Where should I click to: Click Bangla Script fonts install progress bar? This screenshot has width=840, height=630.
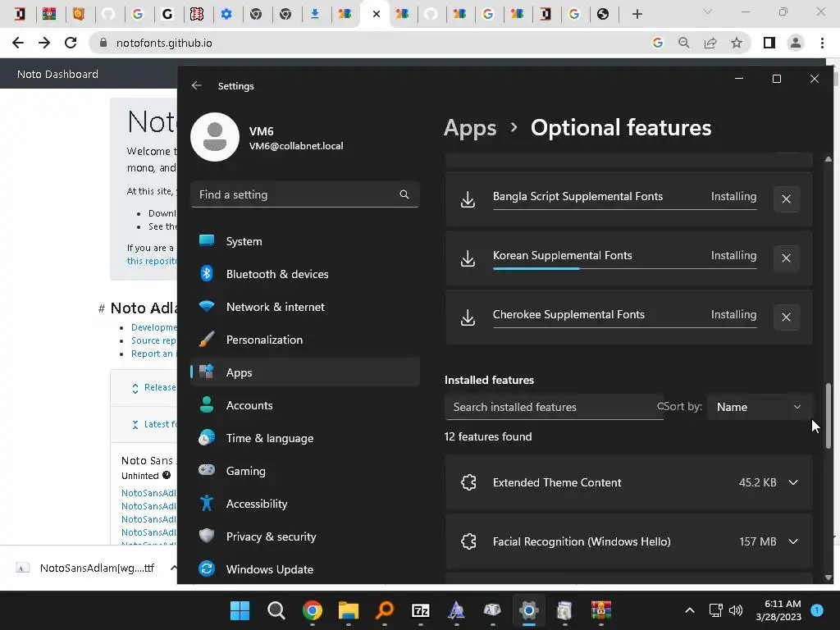pos(624,209)
